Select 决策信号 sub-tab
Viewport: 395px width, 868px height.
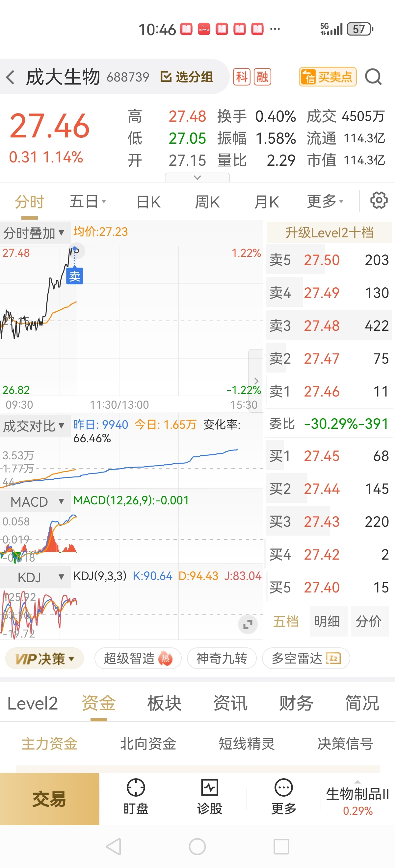click(345, 744)
